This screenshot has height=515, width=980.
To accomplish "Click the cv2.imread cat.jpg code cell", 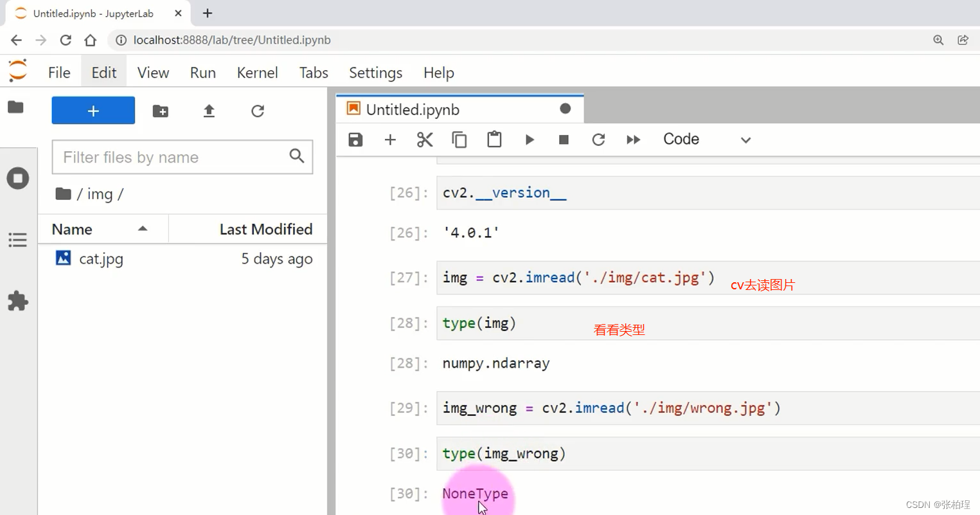I will (708, 278).
